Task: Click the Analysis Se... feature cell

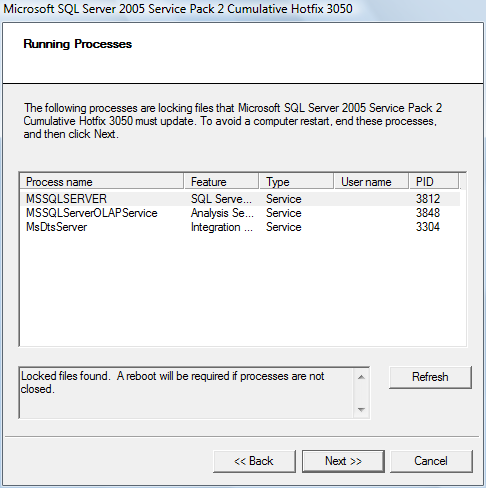Action: (222, 213)
